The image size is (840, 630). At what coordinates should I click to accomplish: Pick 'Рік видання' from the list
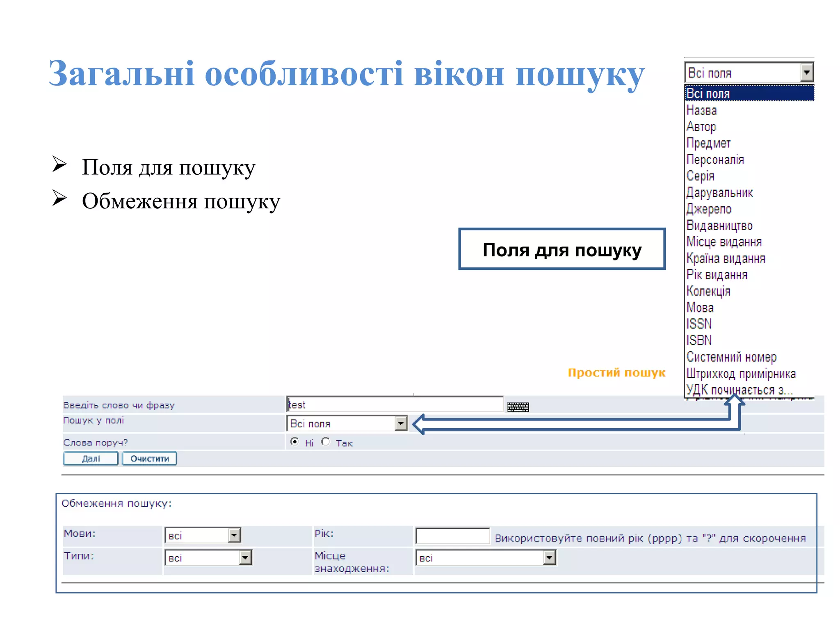coord(749,274)
